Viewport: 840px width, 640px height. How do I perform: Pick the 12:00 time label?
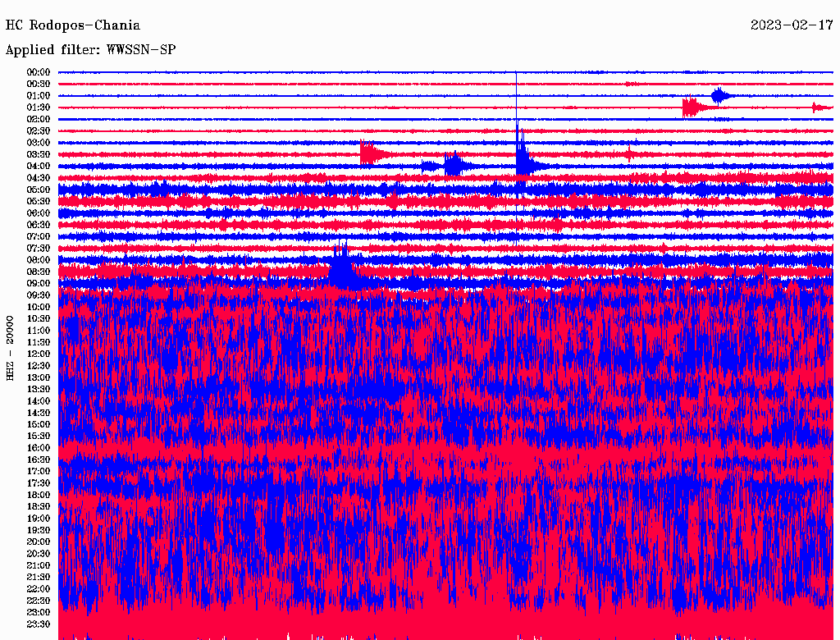point(39,354)
